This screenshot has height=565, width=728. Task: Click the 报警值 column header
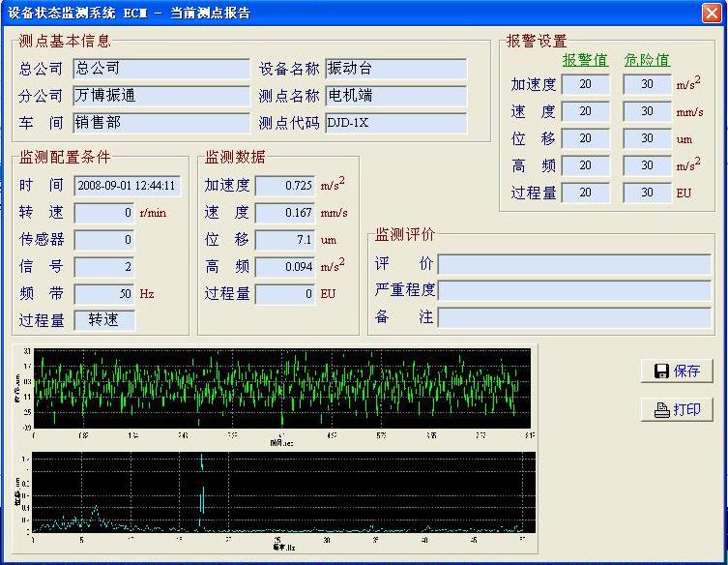pos(585,60)
